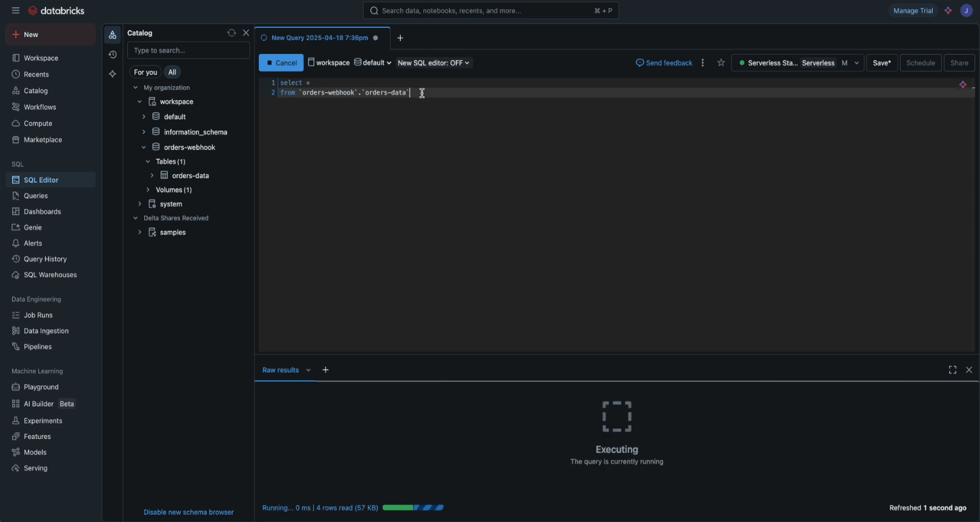Open Raw results dropdown arrow
This screenshot has width=980, height=522.
(x=308, y=370)
